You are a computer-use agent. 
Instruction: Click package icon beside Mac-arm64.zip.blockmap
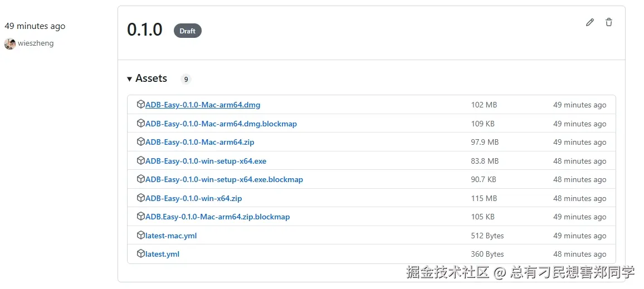point(141,217)
